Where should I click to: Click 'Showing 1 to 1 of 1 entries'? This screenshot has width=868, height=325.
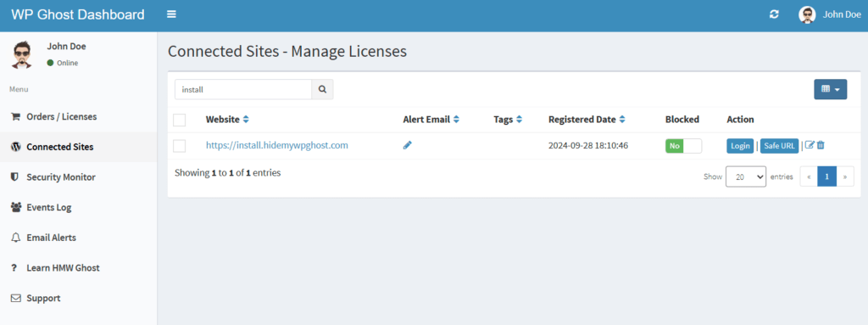227,172
